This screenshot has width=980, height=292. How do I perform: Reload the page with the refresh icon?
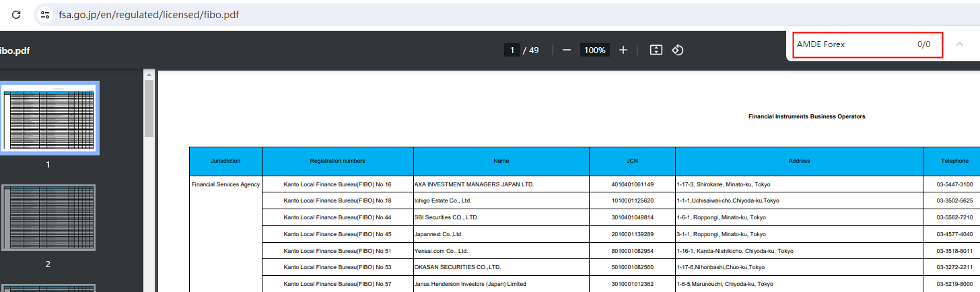pos(16,14)
